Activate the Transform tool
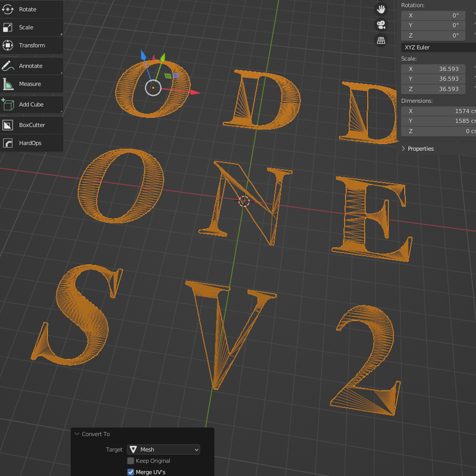This screenshot has height=476, width=476. pyautogui.click(x=32, y=45)
